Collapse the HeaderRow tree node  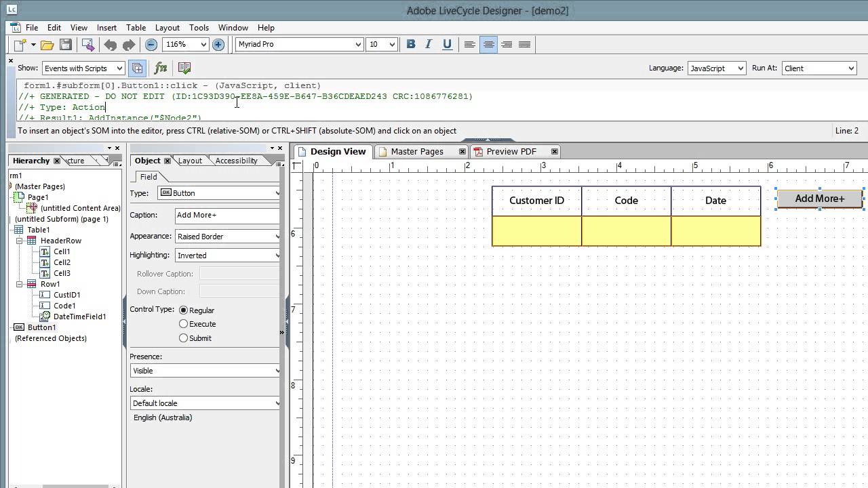point(20,241)
